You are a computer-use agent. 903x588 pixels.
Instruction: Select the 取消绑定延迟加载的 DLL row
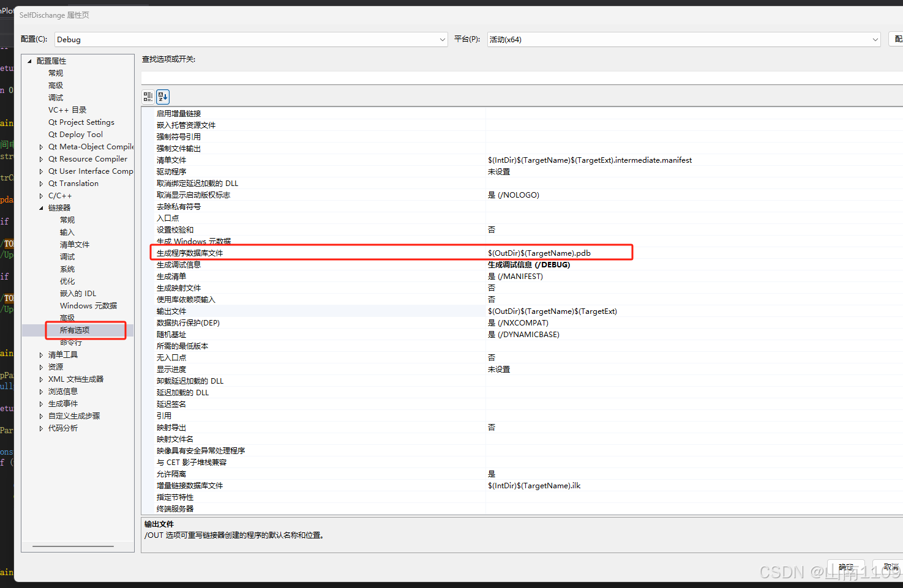(522, 184)
